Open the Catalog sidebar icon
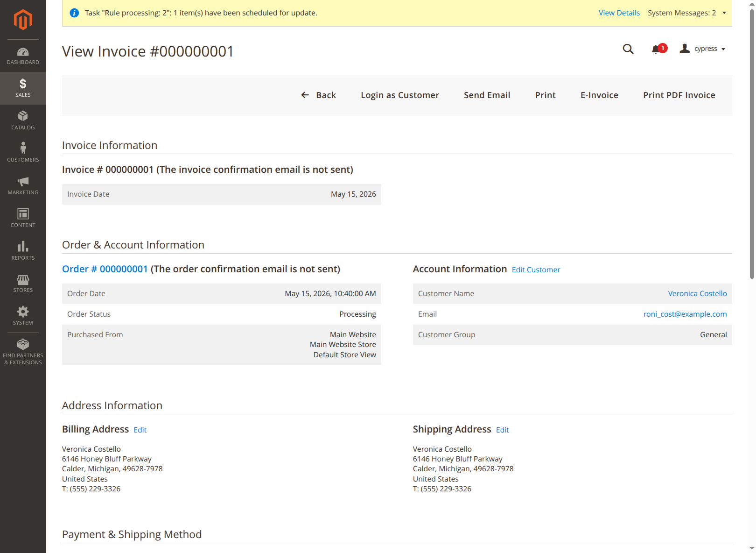Screen dimensions: 756x553 click(x=23, y=116)
